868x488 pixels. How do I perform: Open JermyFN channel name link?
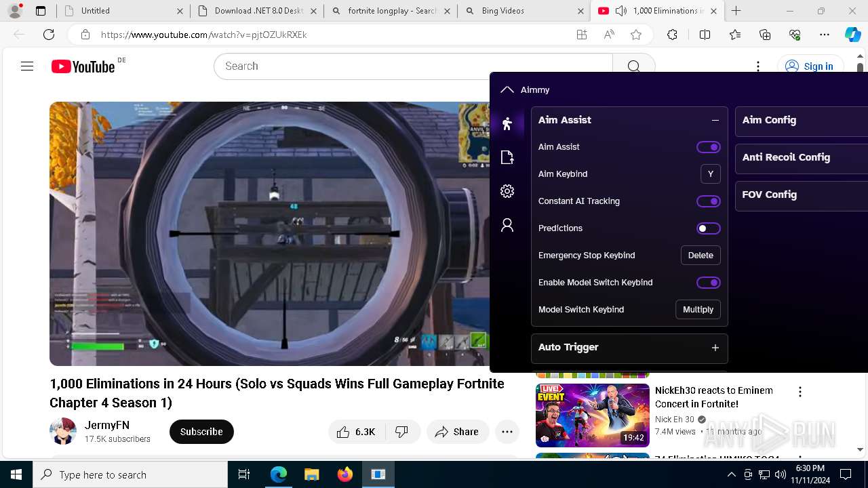pos(107,425)
